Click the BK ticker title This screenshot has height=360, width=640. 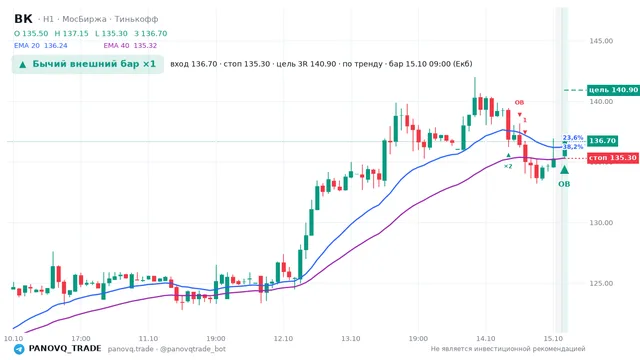[23, 19]
